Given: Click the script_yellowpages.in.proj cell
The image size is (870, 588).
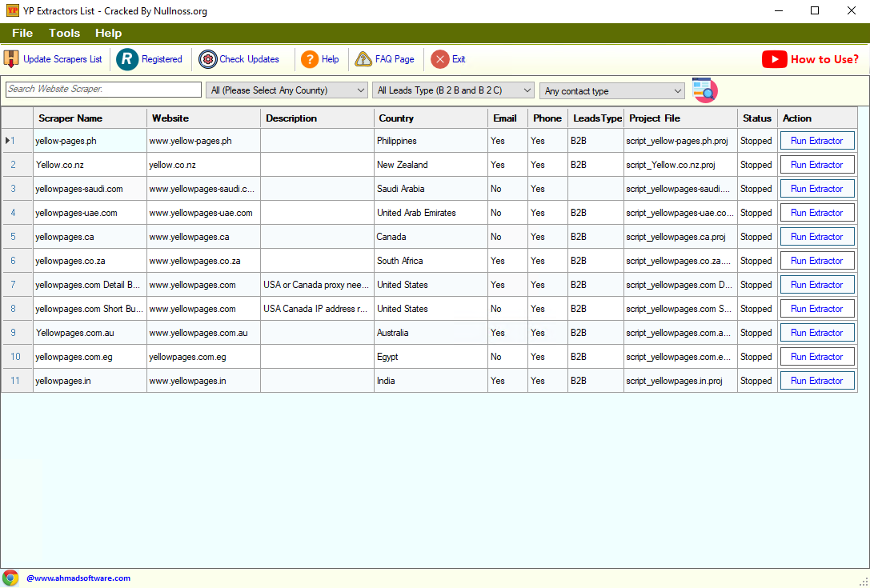Looking at the screenshot, I should tap(681, 381).
